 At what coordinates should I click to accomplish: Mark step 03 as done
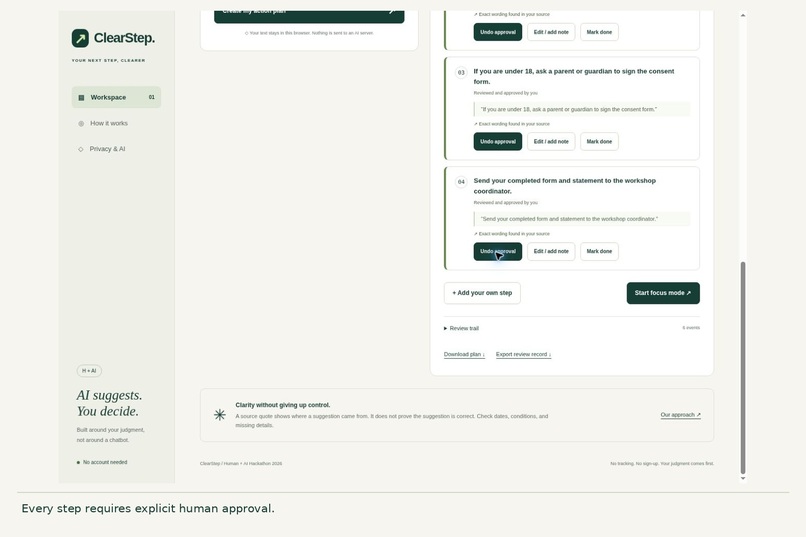tap(599, 141)
